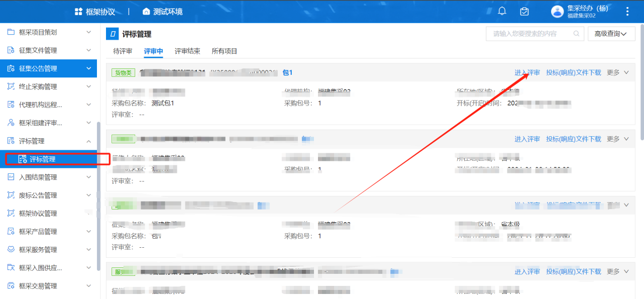Switch to the 评审结束 tab

pyautogui.click(x=187, y=51)
